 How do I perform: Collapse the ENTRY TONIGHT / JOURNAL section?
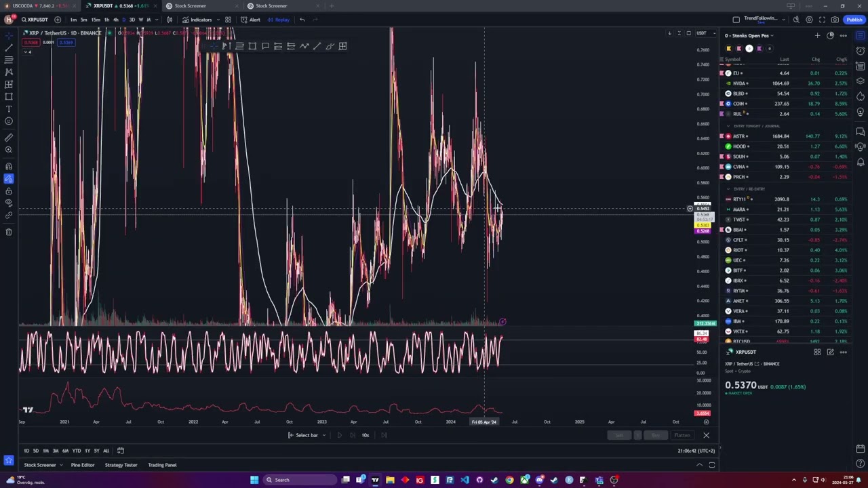coord(728,126)
